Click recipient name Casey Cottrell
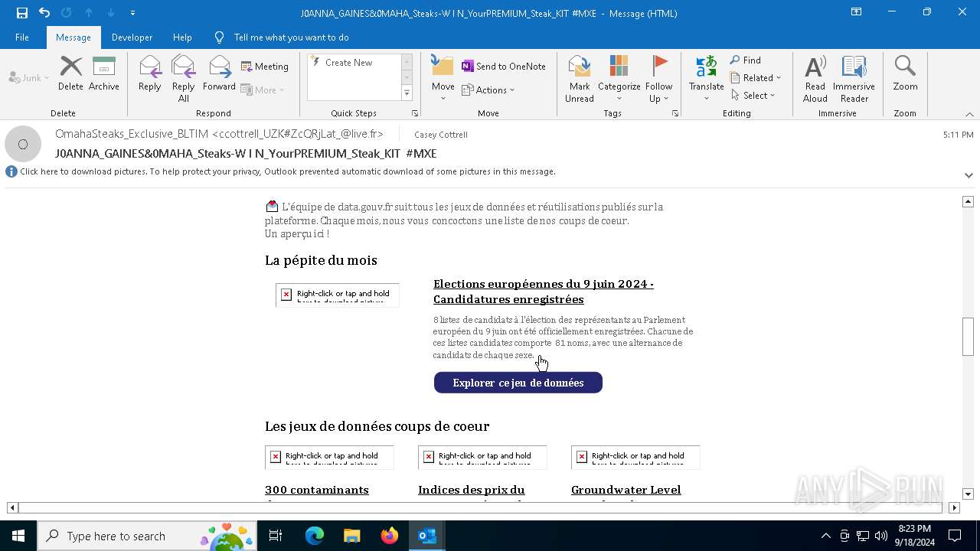This screenshot has width=980, height=551. click(x=441, y=135)
